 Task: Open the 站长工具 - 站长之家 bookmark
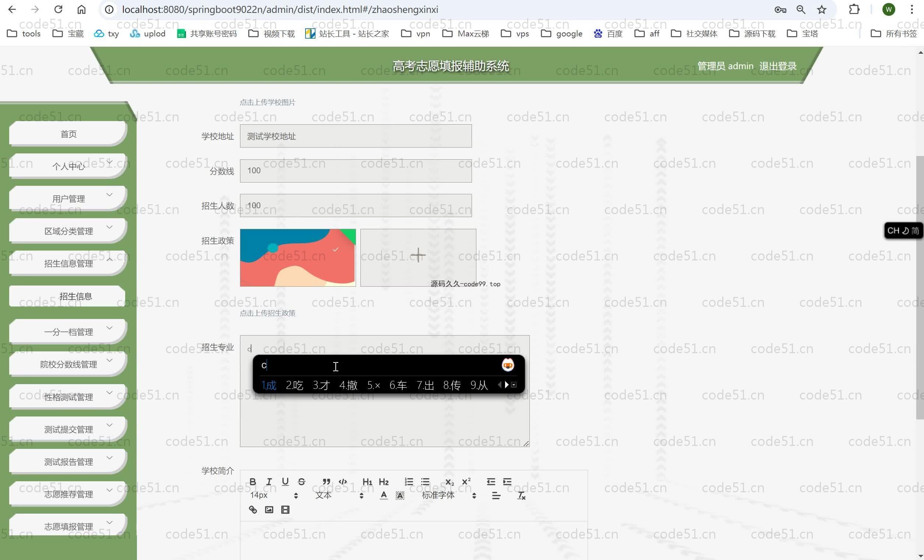point(347,34)
